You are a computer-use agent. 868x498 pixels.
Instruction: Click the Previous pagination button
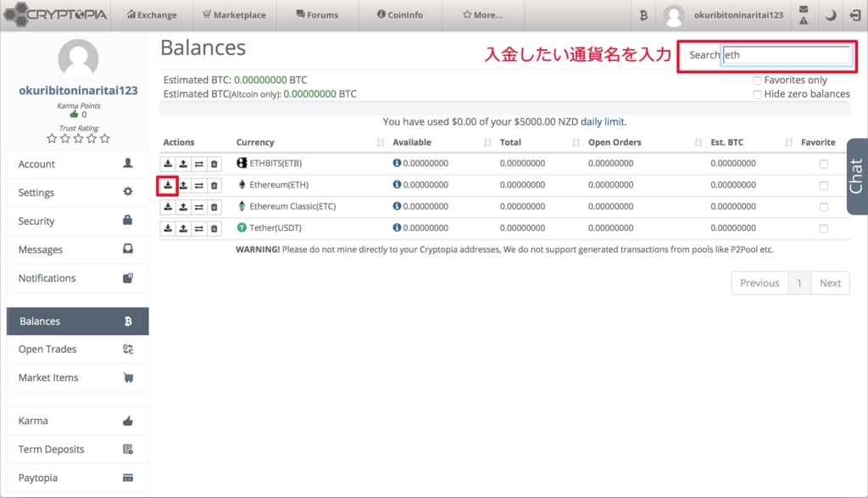coord(759,283)
